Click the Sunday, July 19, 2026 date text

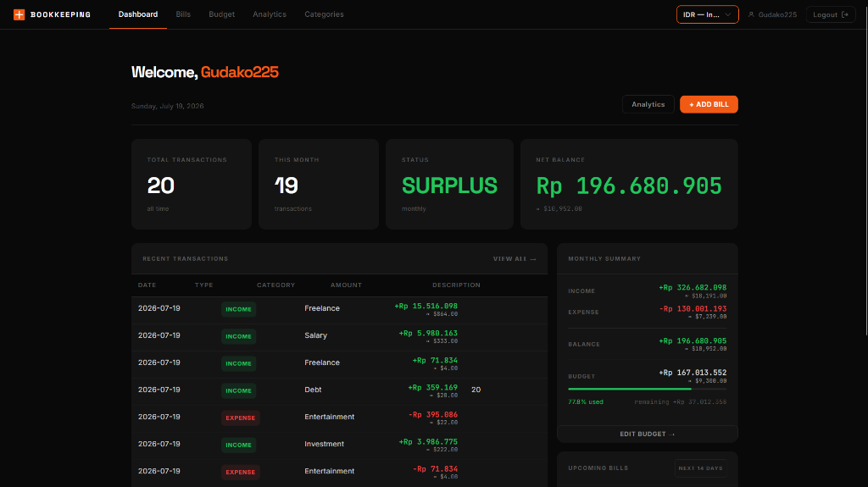coord(167,106)
